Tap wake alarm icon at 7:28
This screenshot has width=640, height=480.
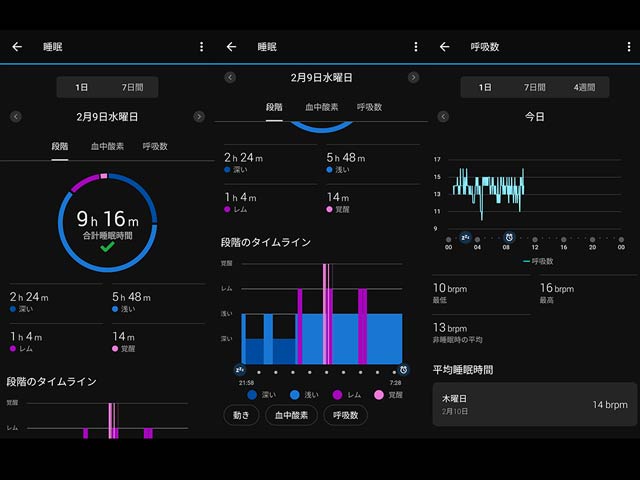tap(403, 370)
